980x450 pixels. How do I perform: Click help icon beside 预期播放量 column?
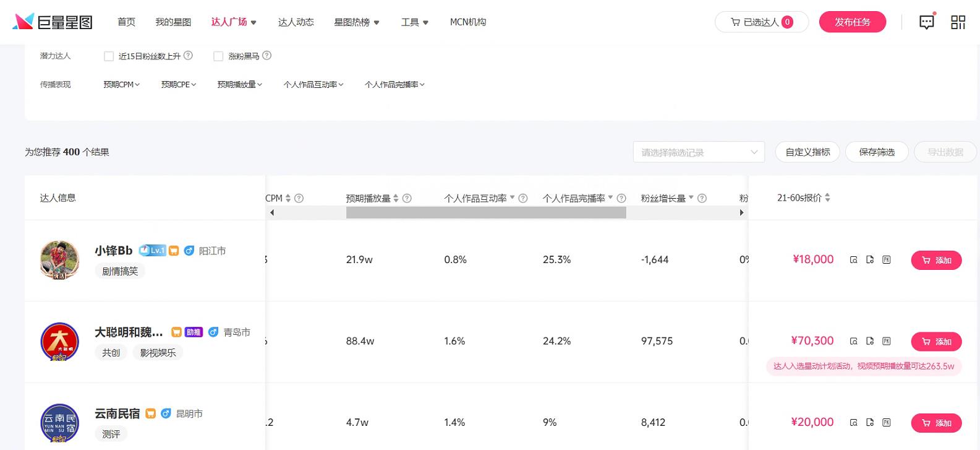407,199
